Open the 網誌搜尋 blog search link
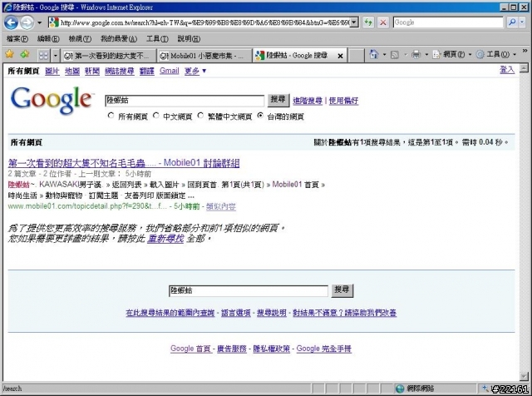The width and height of the screenshot is (532, 396). tap(120, 71)
